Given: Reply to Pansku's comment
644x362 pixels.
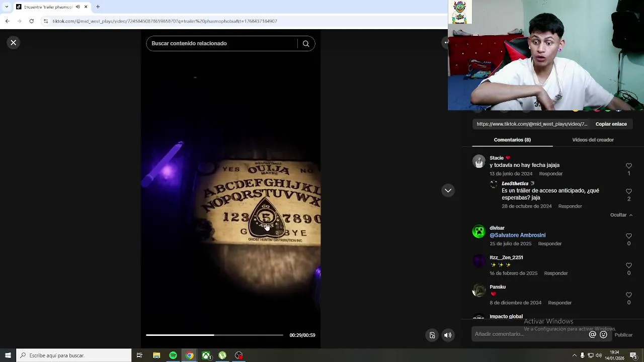Looking at the screenshot, I should coord(560,303).
